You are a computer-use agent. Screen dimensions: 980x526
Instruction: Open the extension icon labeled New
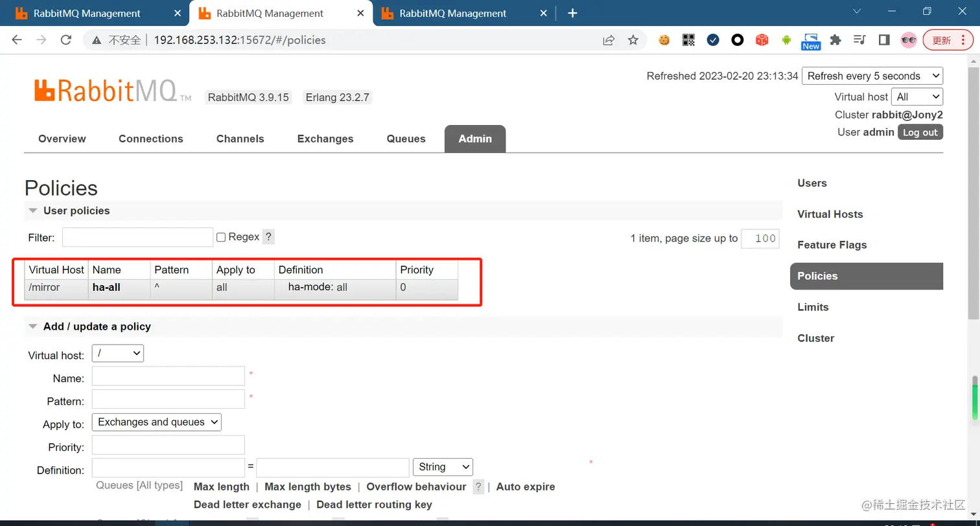(811, 41)
